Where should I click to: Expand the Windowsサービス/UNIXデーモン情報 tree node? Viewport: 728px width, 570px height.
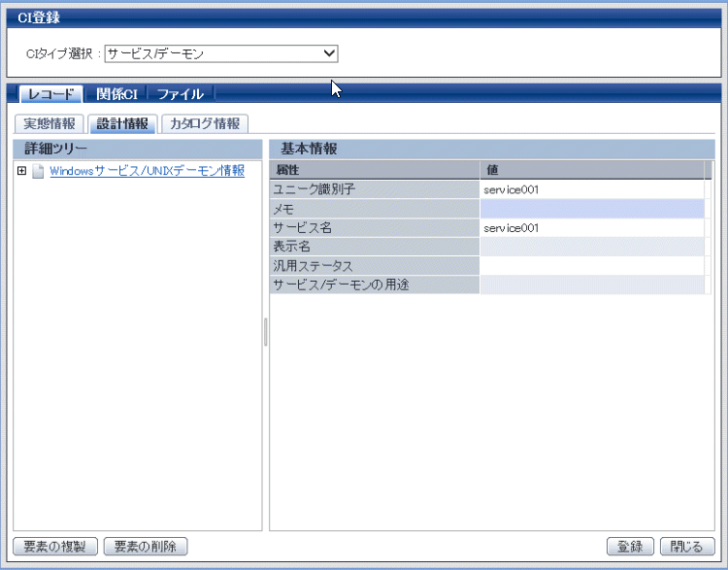(x=20, y=171)
